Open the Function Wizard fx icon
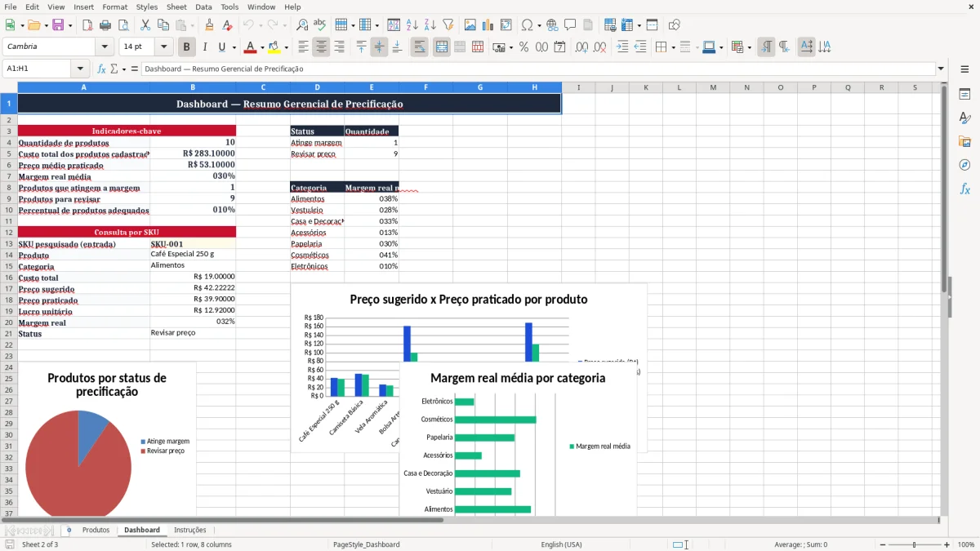Screen dimensions: 980x551 (x=101, y=69)
